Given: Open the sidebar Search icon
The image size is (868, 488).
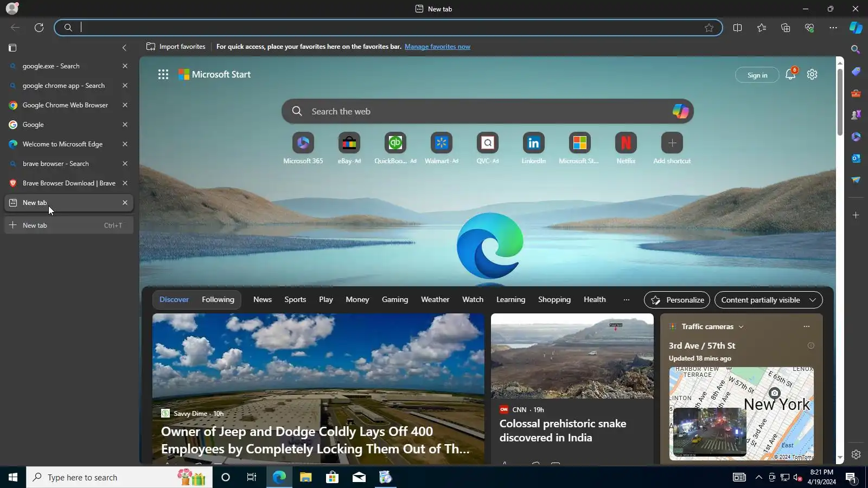Looking at the screenshot, I should (x=856, y=49).
